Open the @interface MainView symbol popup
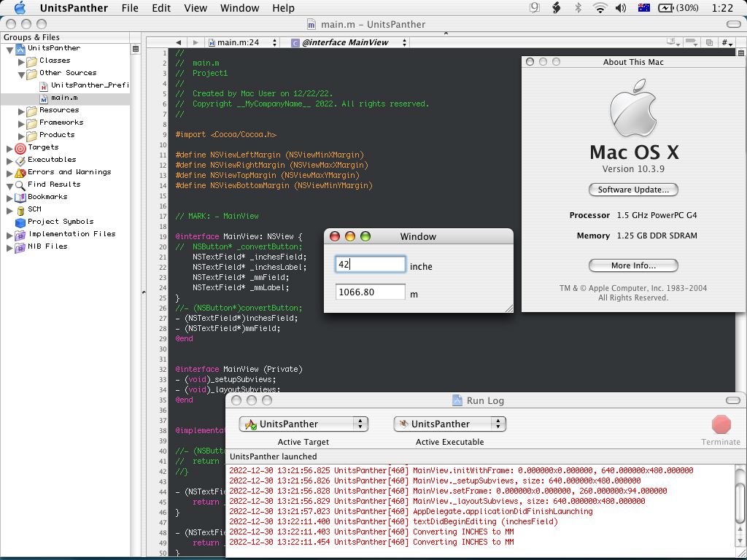The height and width of the screenshot is (560, 747). [x=350, y=42]
